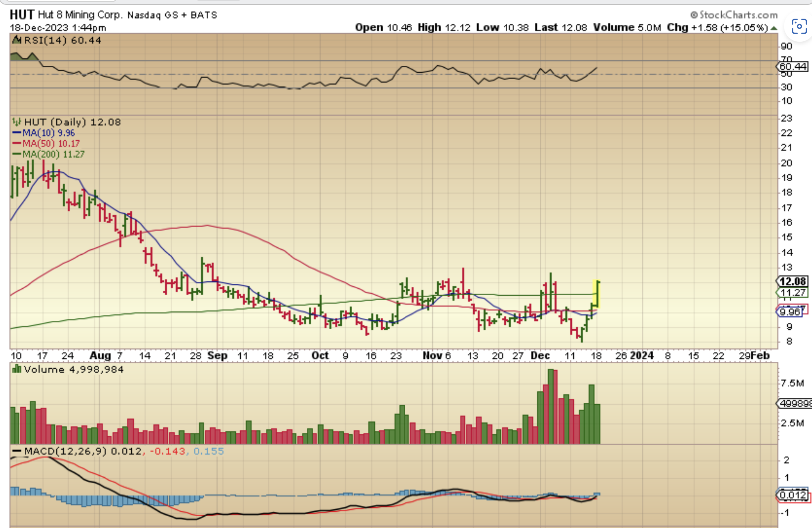This screenshot has width=812, height=528.
Task: Click the RSI 60.44 value tag
Action: pyautogui.click(x=793, y=66)
